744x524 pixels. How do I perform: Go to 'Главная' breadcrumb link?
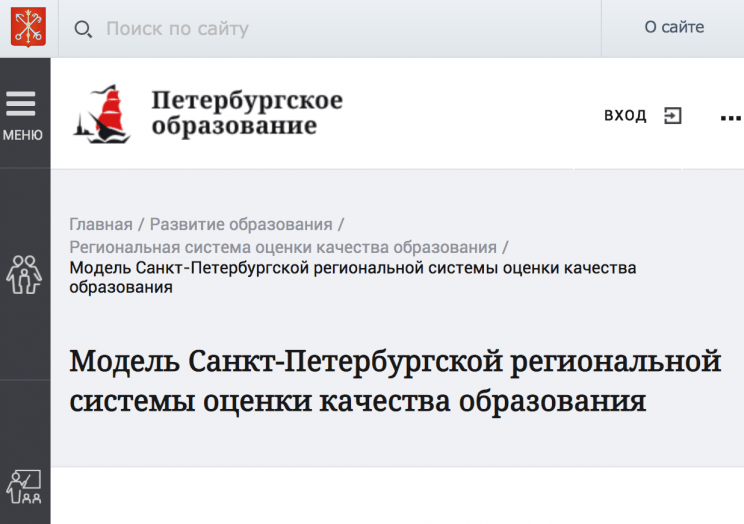100,224
